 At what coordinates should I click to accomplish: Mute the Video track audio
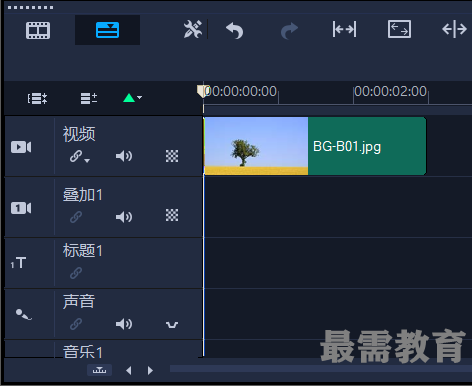click(124, 156)
